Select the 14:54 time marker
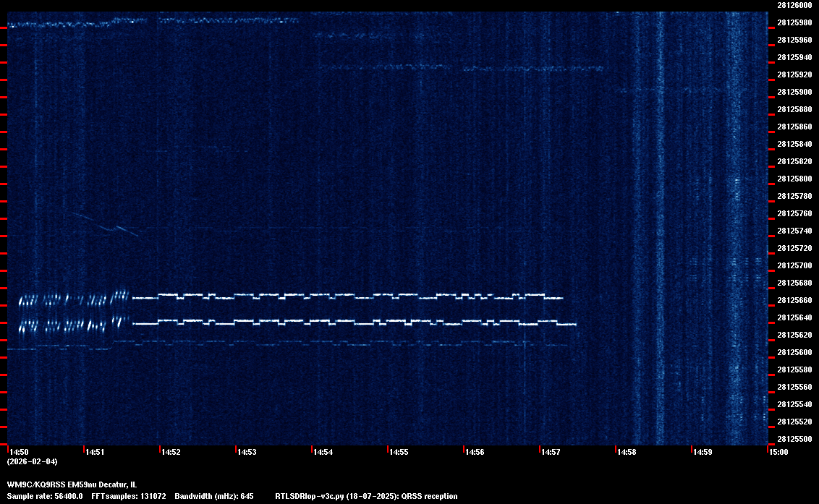The height and width of the screenshot is (504, 819). [x=323, y=452]
